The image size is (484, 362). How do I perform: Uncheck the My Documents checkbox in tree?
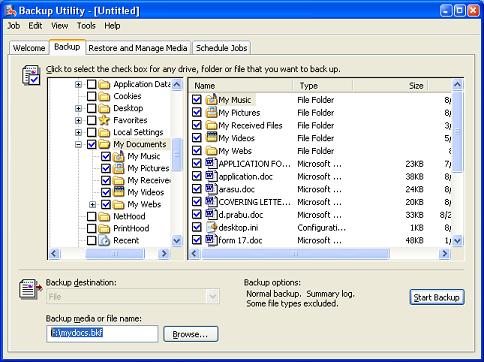(92, 144)
